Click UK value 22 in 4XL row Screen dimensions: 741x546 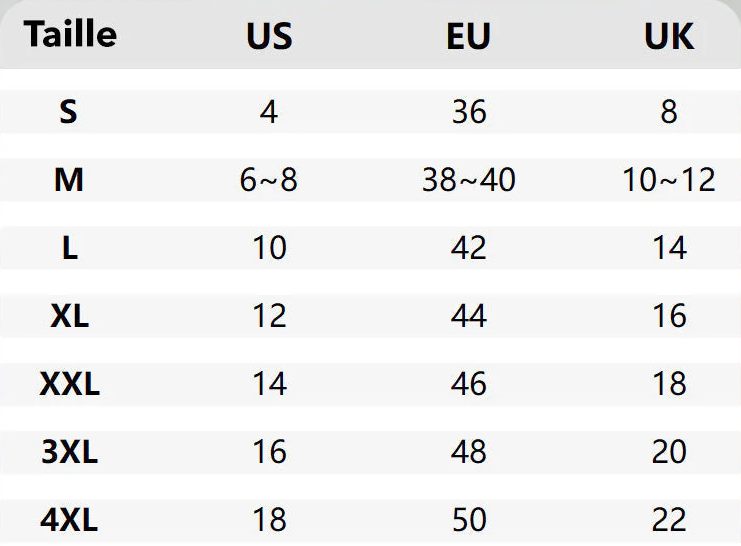pyautogui.click(x=669, y=520)
